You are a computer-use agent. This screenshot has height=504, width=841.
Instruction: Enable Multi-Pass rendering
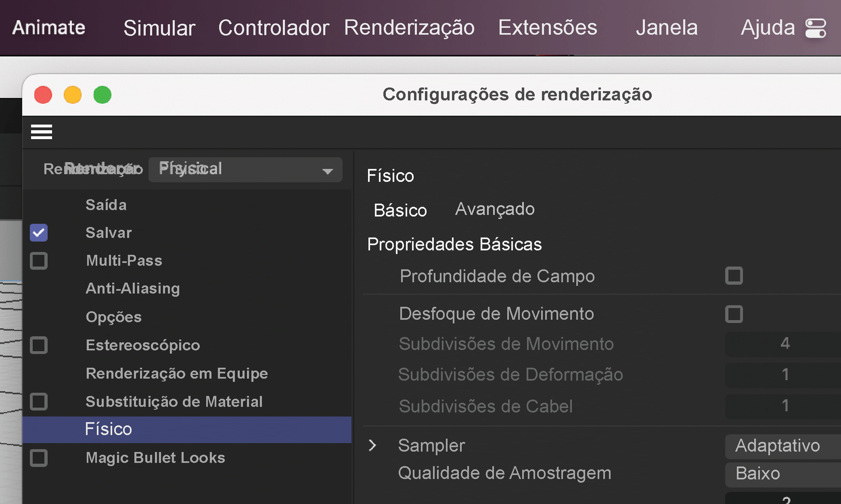point(38,260)
